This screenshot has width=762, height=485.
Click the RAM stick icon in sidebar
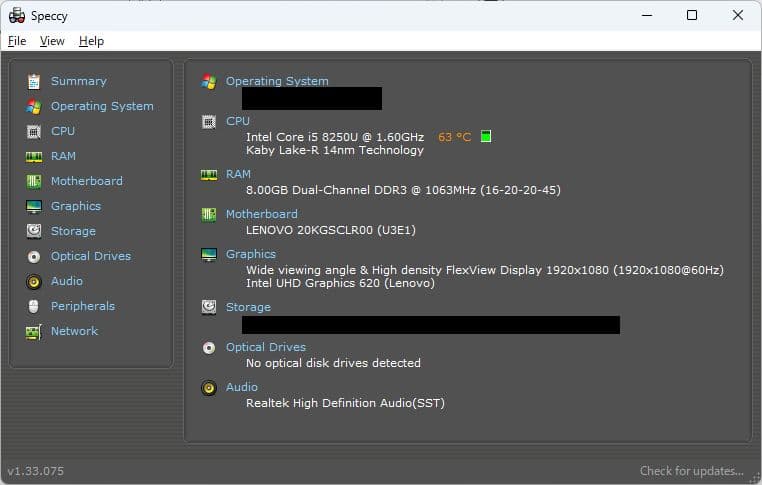coord(34,157)
